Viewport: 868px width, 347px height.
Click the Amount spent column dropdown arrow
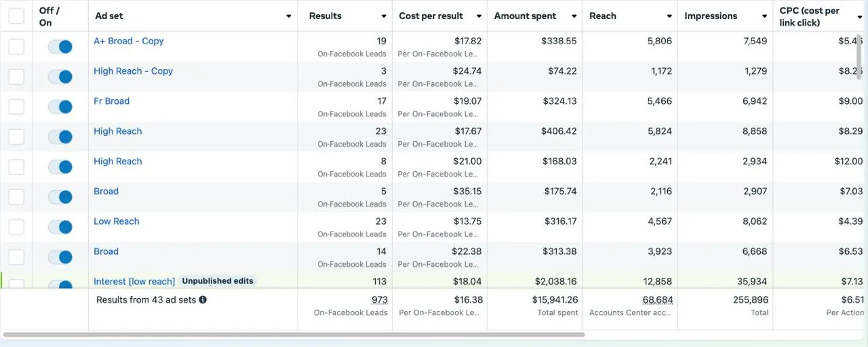pos(574,16)
